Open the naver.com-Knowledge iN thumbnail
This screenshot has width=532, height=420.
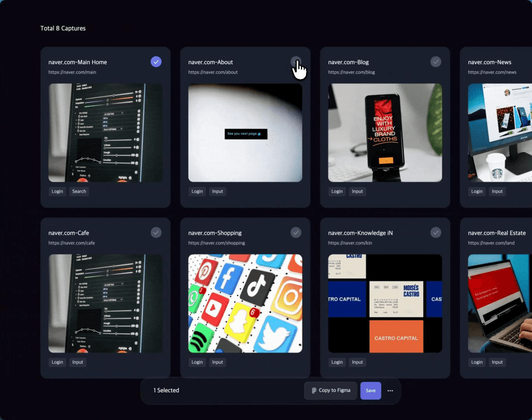(385, 303)
